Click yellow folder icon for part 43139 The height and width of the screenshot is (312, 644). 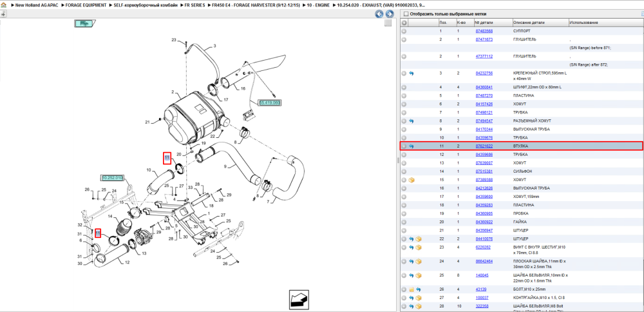412,289
